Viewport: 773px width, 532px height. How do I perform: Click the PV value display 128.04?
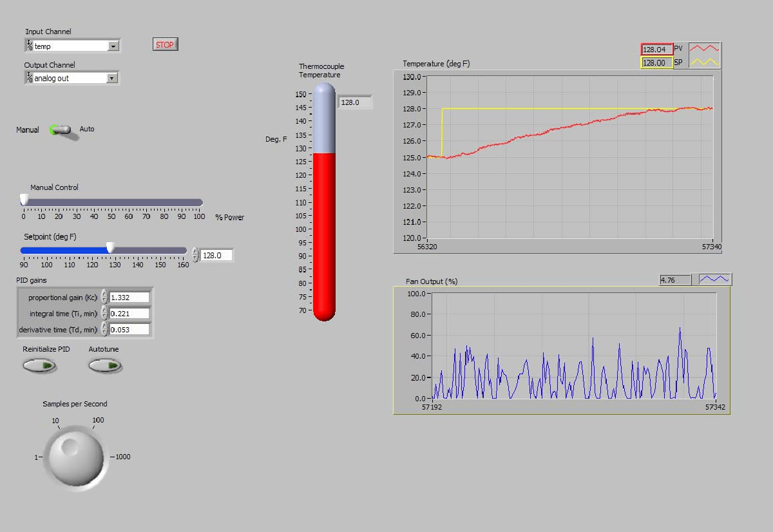(x=656, y=50)
